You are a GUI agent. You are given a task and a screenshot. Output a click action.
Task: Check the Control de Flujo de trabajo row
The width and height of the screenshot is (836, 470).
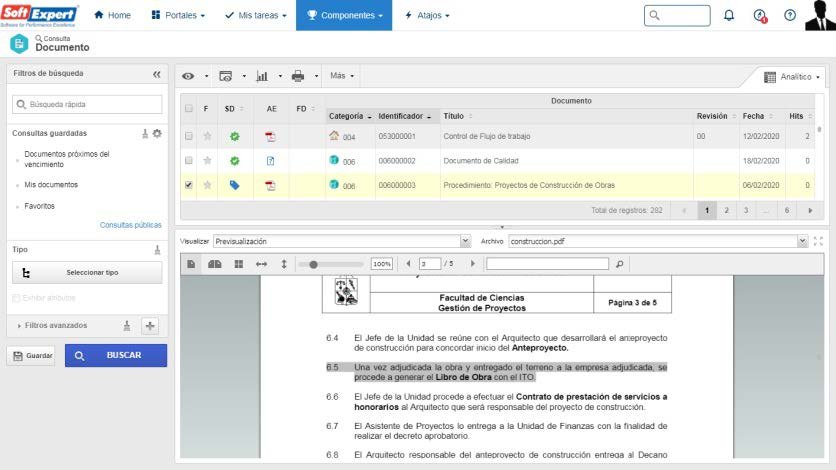[x=189, y=136]
